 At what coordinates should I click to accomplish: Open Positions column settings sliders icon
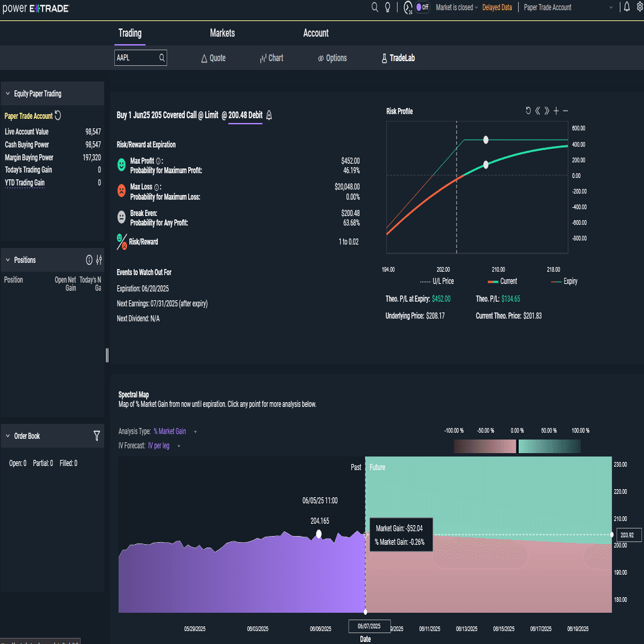tap(99, 260)
